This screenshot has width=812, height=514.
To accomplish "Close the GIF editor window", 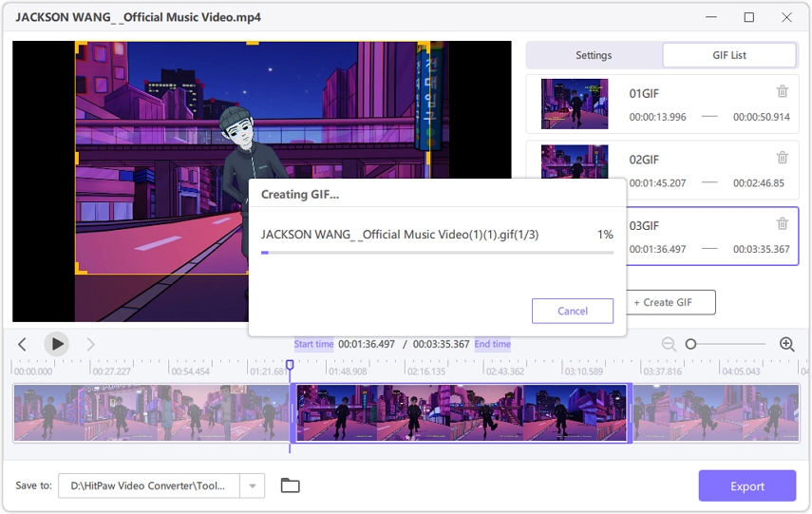I will click(786, 17).
